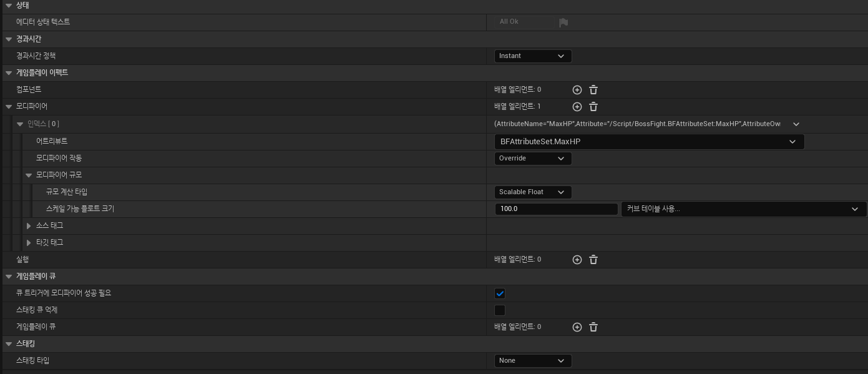Toggle 큐 트리거에 모디파이어 성공 필요 checkbox
Image resolution: width=868 pixels, height=374 pixels.
point(500,293)
